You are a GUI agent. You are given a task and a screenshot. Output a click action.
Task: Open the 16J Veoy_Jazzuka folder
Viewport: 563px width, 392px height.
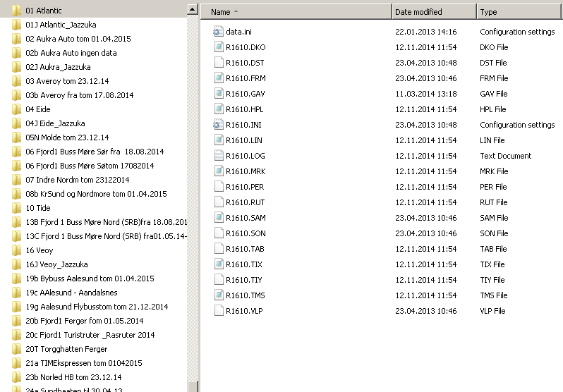pos(56,264)
